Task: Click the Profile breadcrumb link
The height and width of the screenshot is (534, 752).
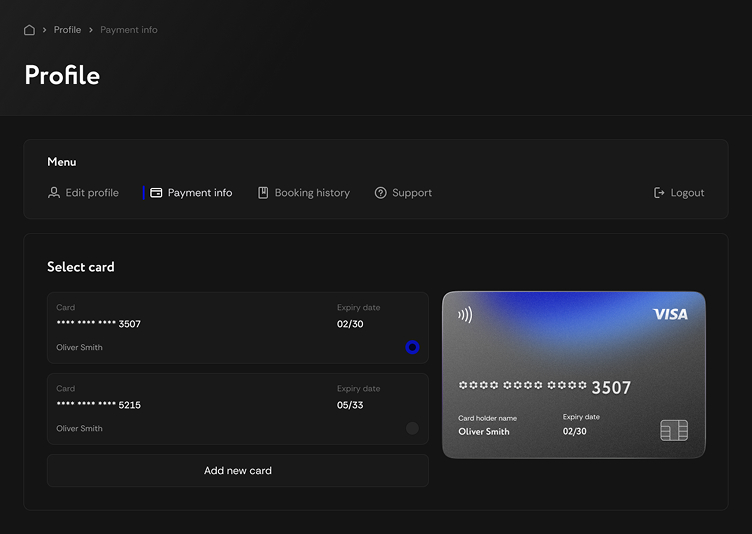Action: [x=67, y=30]
